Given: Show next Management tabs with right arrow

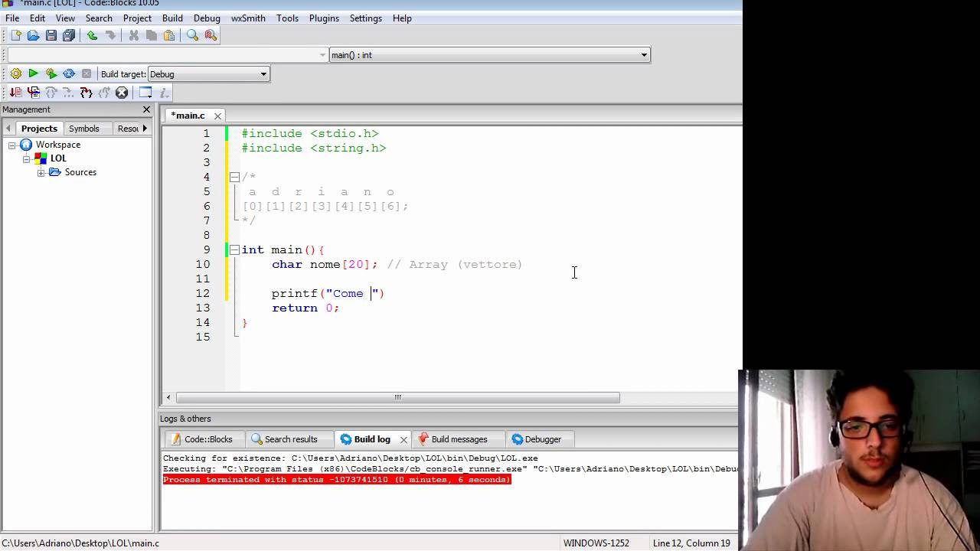Looking at the screenshot, I should 145,129.
